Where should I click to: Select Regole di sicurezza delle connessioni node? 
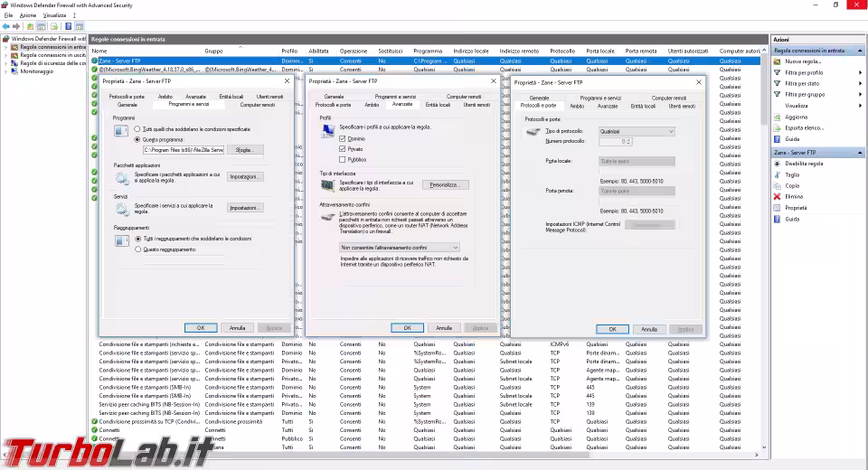pyautogui.click(x=52, y=63)
